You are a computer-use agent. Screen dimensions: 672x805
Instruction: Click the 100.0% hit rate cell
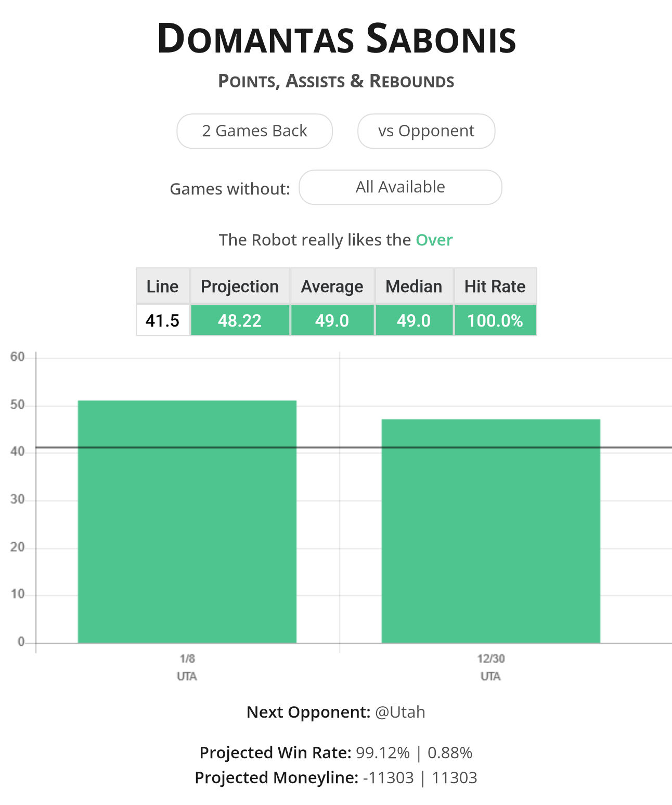495,320
